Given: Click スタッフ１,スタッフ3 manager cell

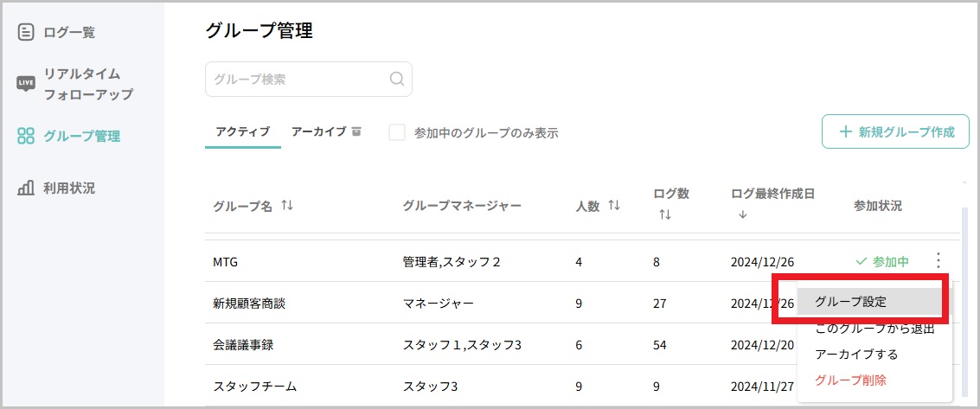Looking at the screenshot, I should (462, 345).
